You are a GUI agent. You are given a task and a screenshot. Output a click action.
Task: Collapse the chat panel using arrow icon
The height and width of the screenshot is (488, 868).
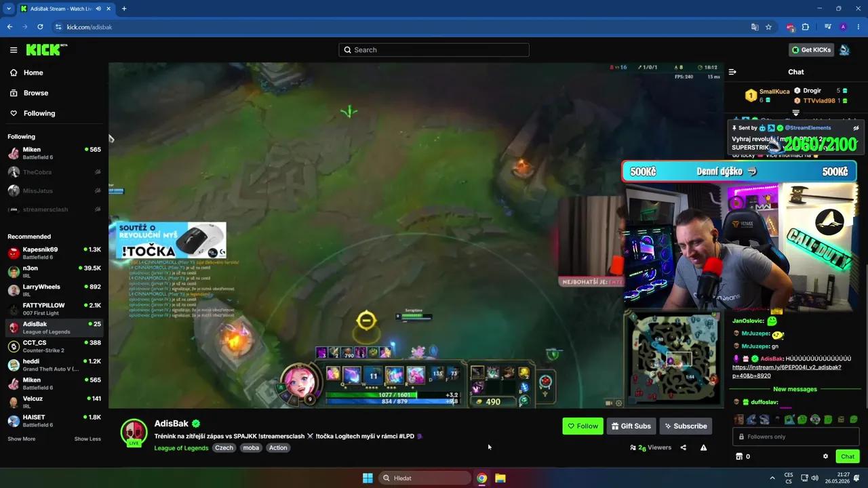[x=732, y=72]
